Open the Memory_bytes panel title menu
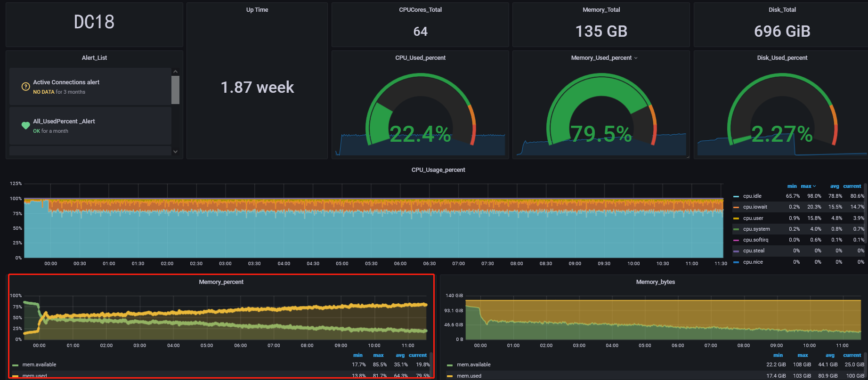Screen dimensions: 868x380 coord(655,282)
